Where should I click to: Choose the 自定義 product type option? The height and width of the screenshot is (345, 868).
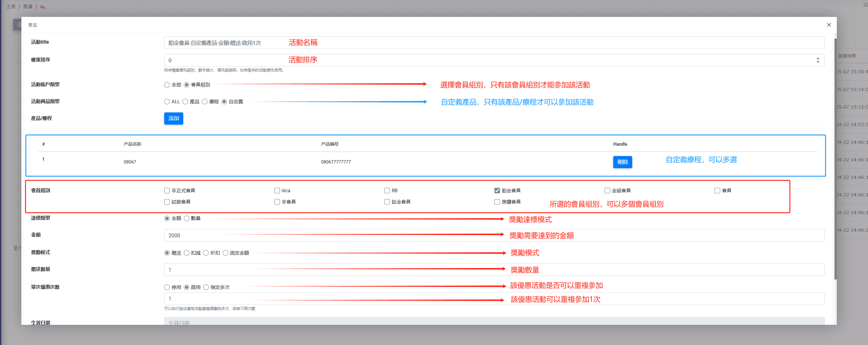click(x=224, y=102)
